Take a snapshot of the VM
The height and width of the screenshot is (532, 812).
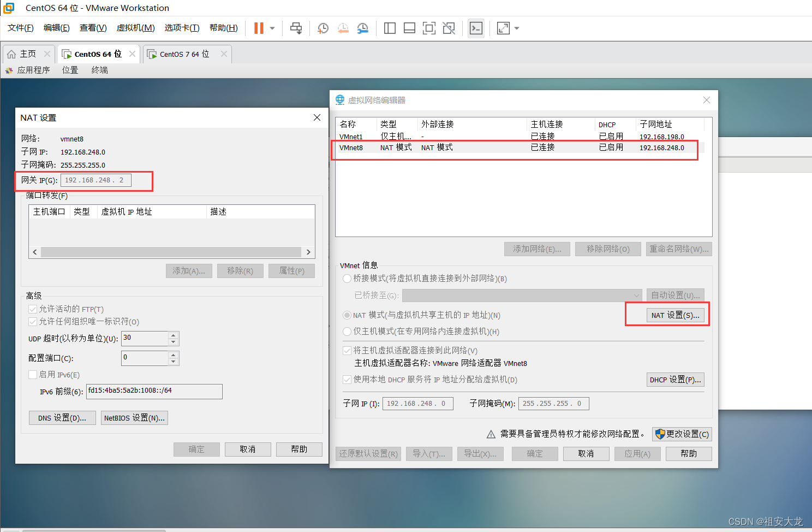323,28
